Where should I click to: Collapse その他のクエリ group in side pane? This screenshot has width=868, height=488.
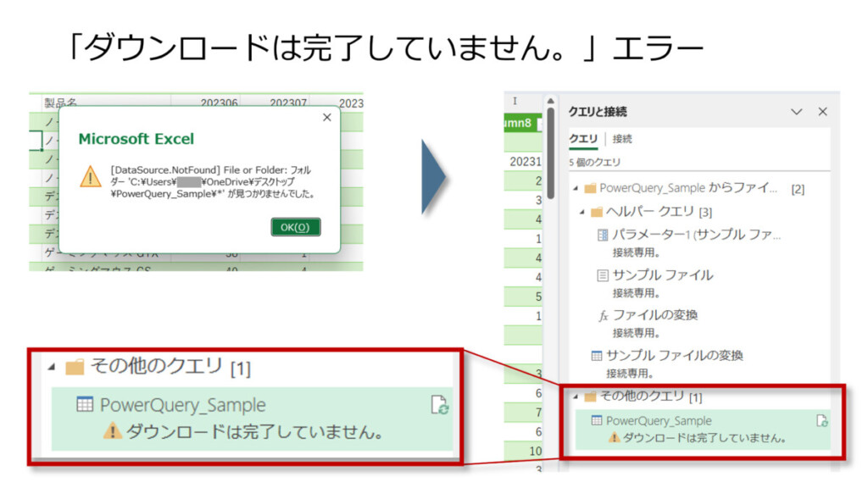click(577, 396)
